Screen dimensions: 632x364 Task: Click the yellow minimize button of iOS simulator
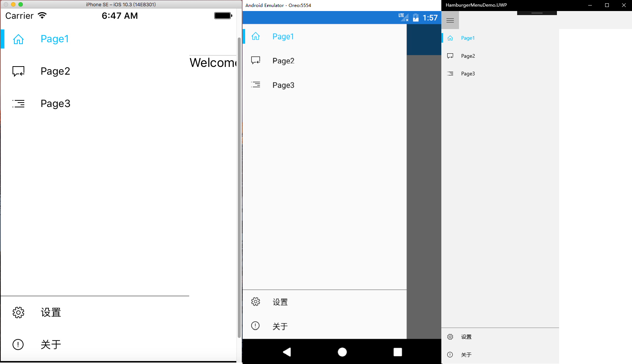(13, 4)
